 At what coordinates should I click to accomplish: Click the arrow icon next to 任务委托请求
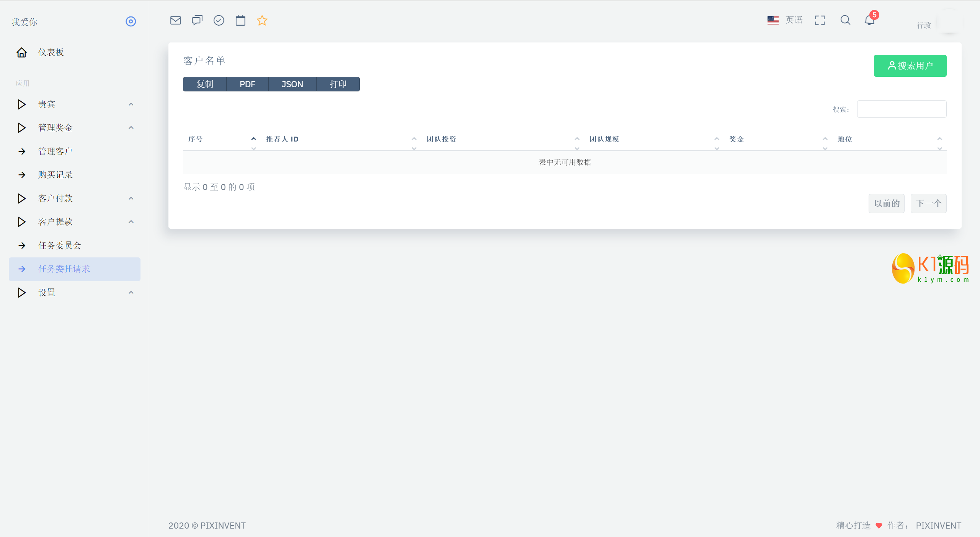[x=22, y=269]
